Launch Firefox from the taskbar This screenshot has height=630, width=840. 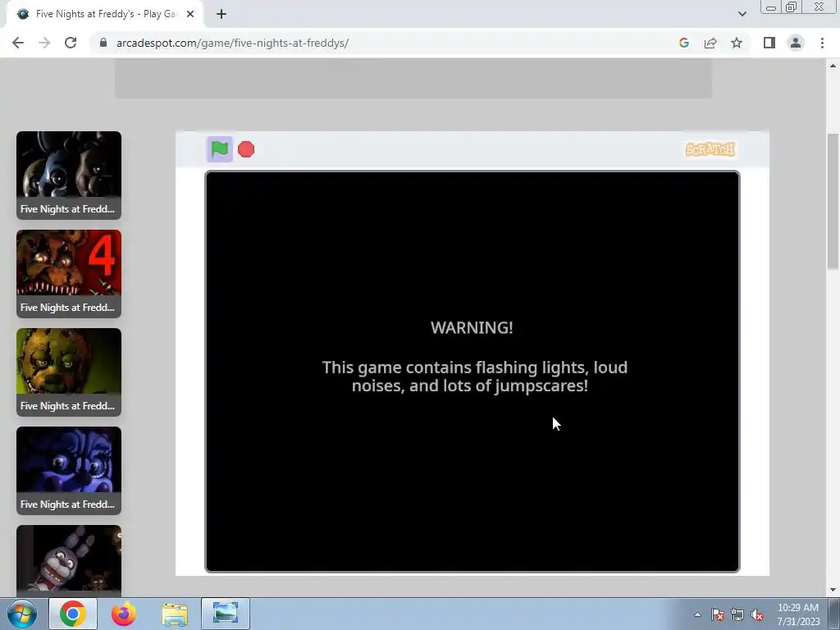point(123,614)
